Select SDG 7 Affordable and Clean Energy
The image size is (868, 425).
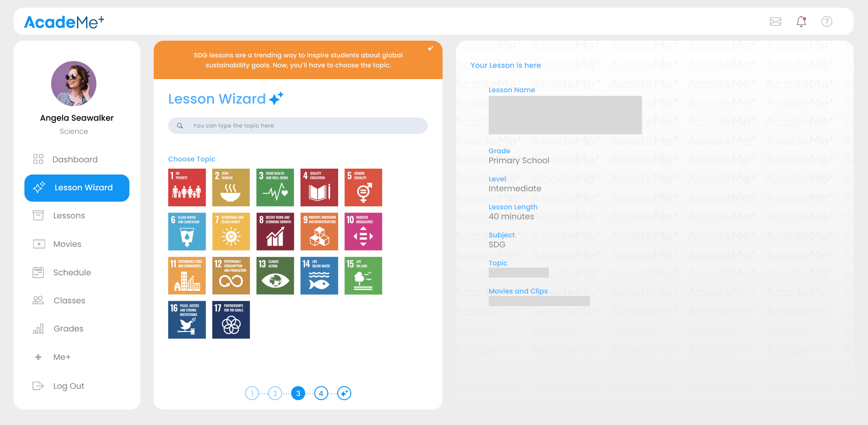tap(231, 231)
